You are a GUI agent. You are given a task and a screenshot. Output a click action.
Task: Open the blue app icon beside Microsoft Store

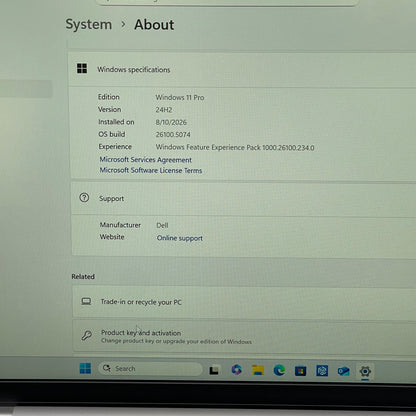tap(322, 371)
